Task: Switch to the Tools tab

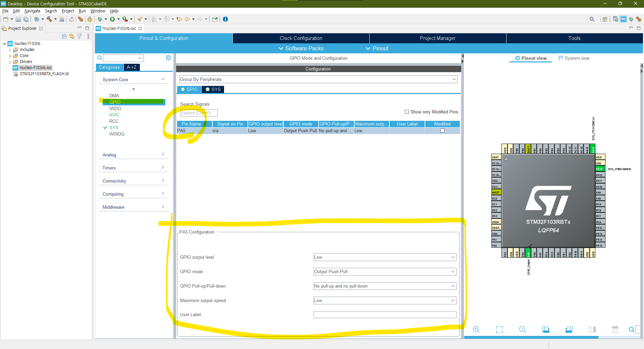Action: tap(574, 38)
